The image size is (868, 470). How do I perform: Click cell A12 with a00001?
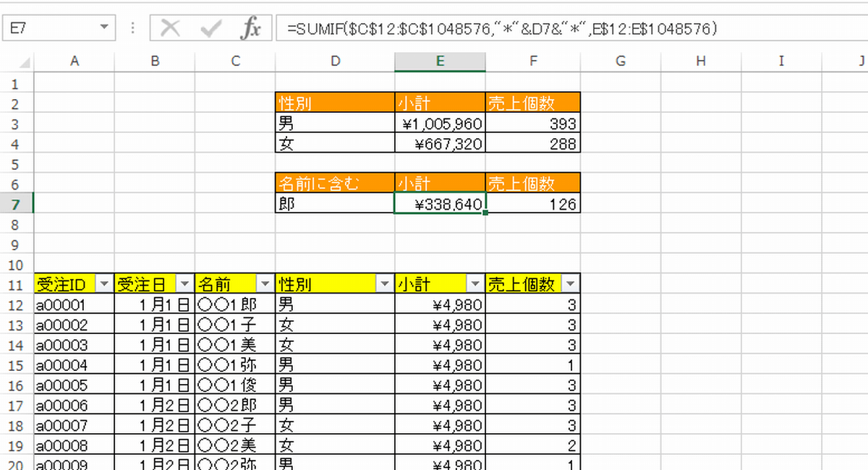tap(74, 305)
